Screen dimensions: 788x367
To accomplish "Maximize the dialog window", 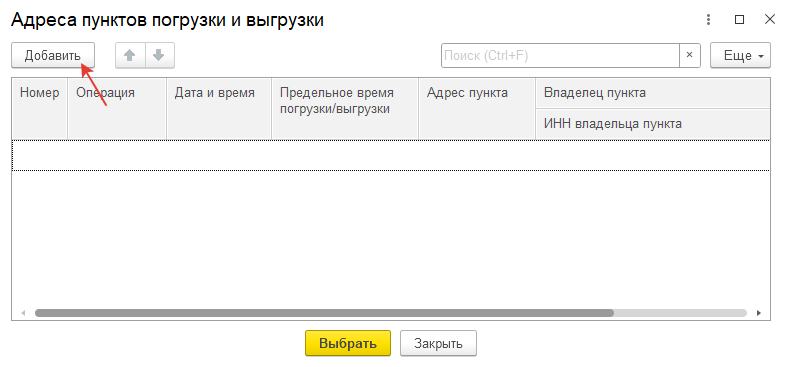I will click(x=739, y=20).
